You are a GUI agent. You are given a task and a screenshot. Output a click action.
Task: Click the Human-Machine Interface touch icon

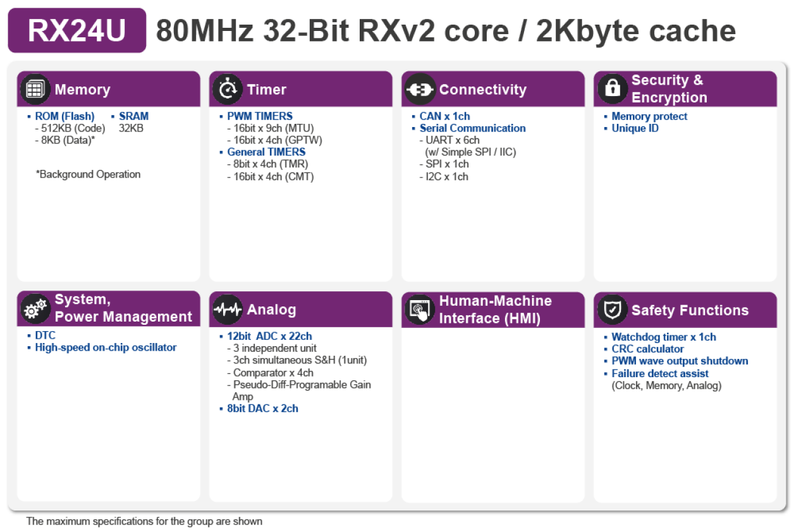coord(419,309)
